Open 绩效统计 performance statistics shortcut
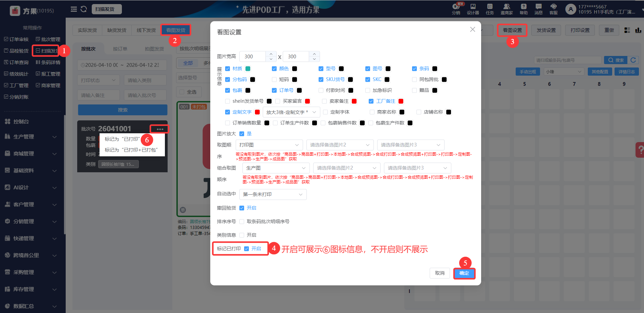 [x=16, y=74]
